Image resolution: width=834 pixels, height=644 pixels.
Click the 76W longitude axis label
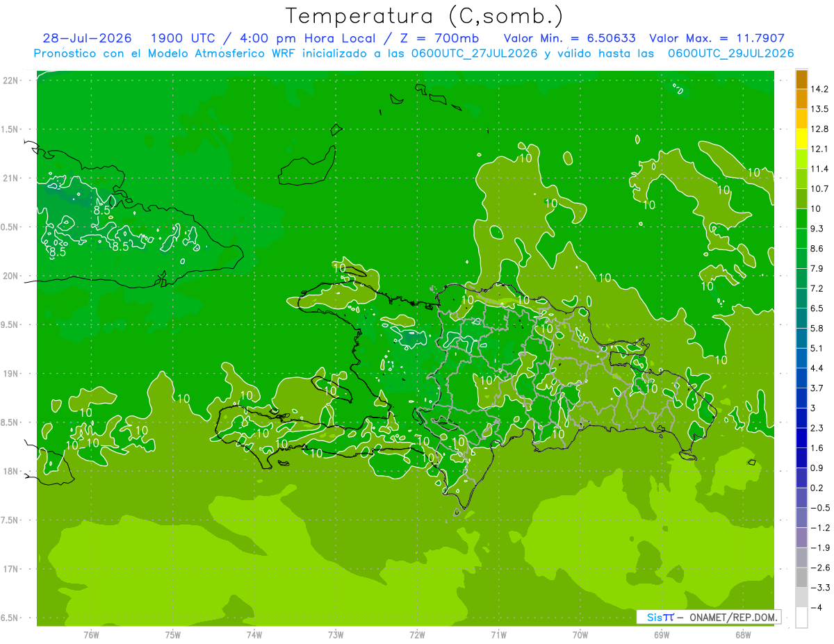click(x=91, y=634)
